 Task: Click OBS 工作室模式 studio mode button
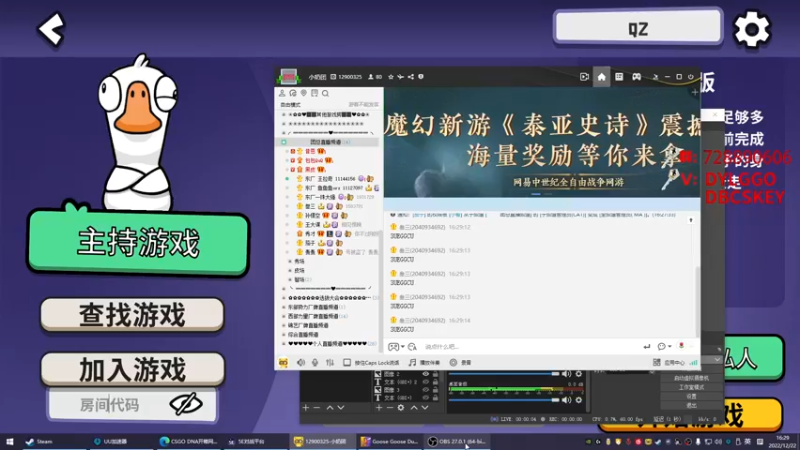point(691,387)
